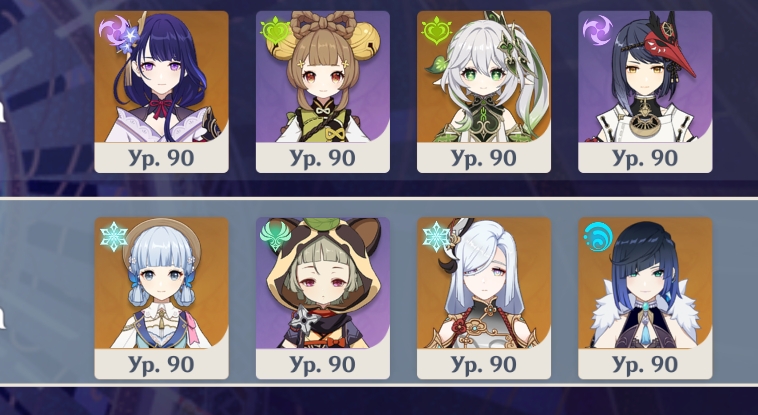Click the Anemo icon on the tanuki-hooded character
The width and height of the screenshot is (758, 415).
275,237
